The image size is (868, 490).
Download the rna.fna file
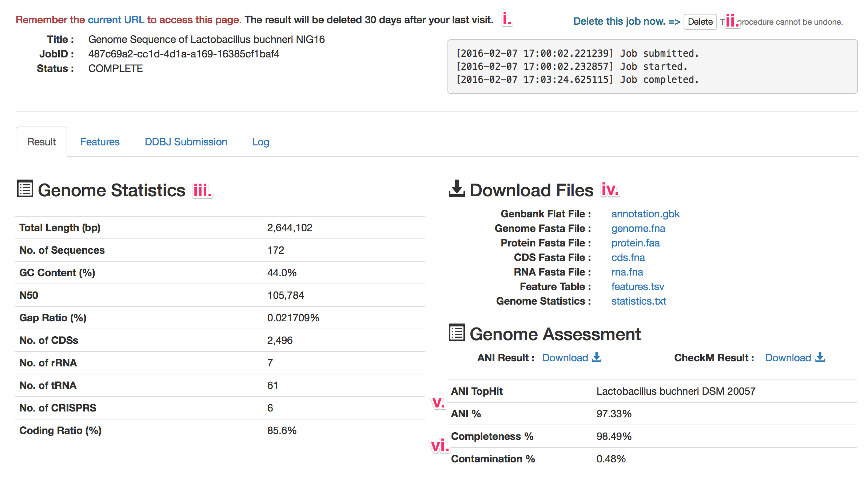627,272
